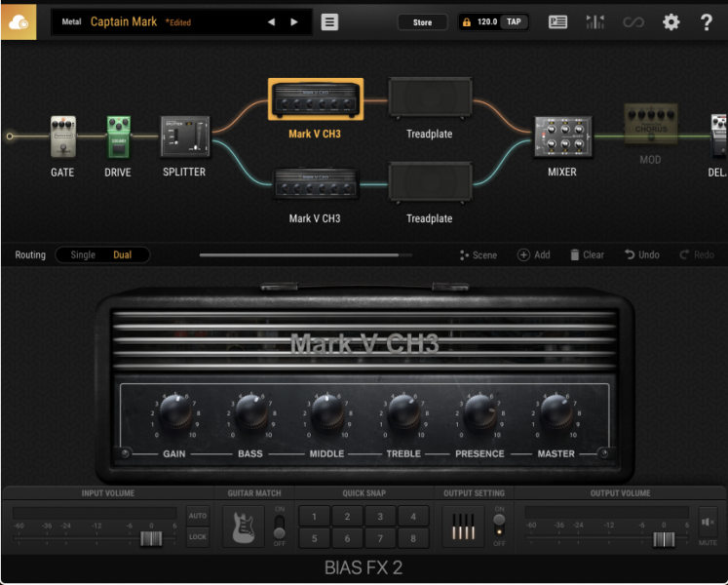The width and height of the screenshot is (728, 585).
Task: Click the Clear chain button
Action: 587,254
